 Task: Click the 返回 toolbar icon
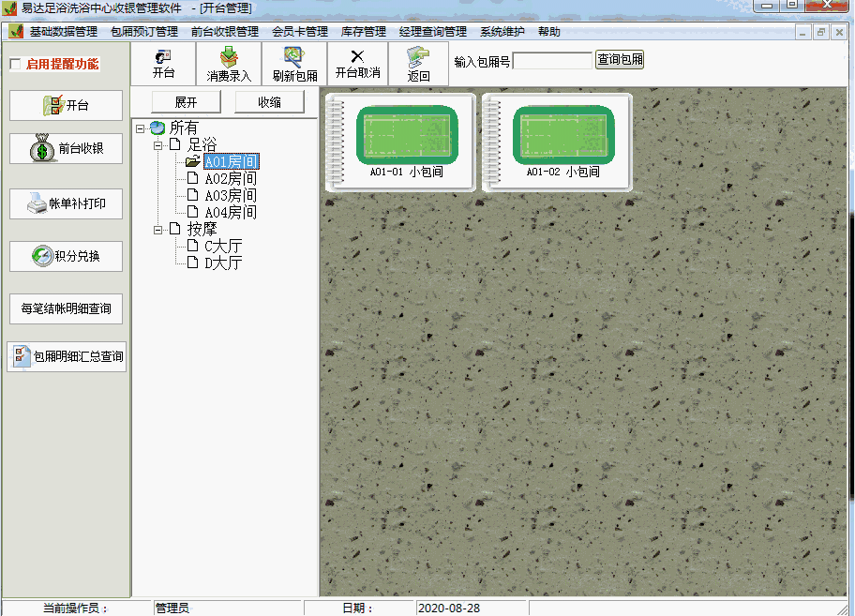pyautogui.click(x=418, y=64)
